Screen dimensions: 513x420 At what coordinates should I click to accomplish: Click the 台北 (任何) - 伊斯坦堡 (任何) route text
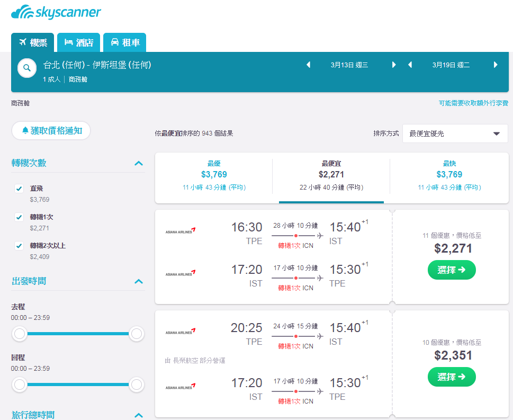97,65
